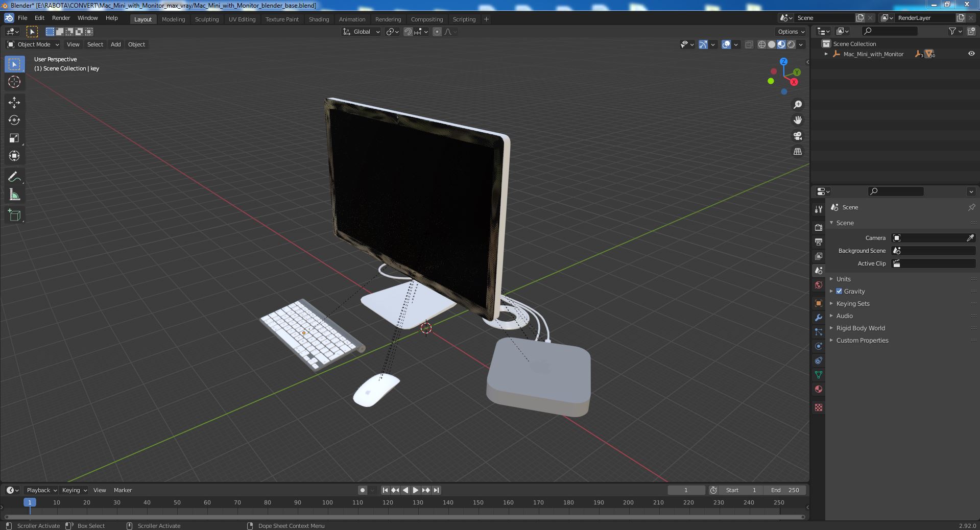
Task: Open the Object Mode dropdown
Action: click(x=33, y=44)
